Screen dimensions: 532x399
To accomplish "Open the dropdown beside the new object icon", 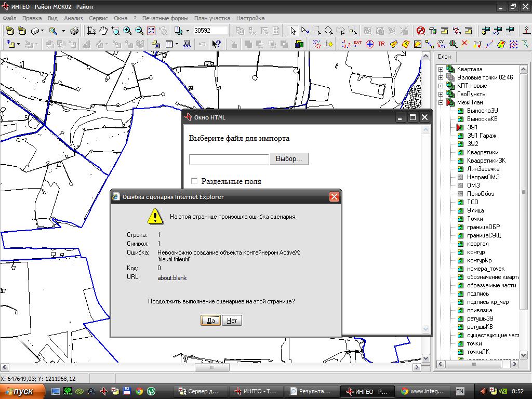I will (18, 44).
